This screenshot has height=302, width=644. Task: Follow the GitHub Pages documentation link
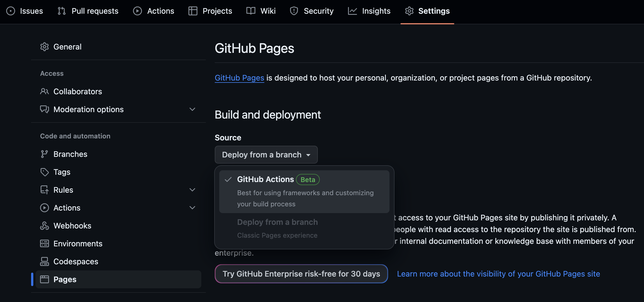(x=239, y=78)
